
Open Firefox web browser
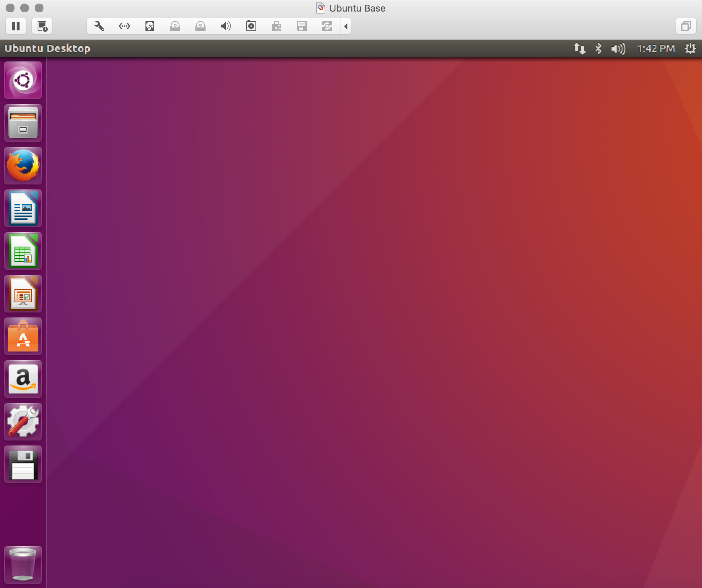tap(24, 166)
